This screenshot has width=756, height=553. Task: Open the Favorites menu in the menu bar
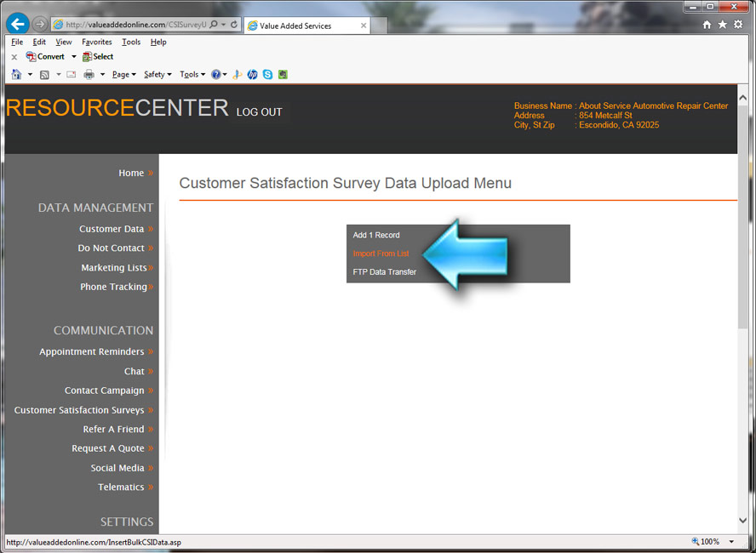point(96,42)
